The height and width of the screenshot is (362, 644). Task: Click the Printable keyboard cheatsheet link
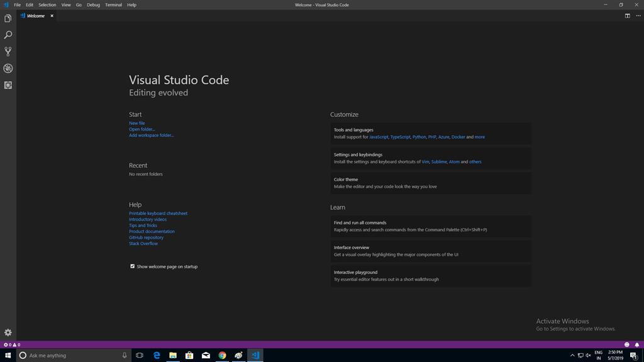point(158,214)
